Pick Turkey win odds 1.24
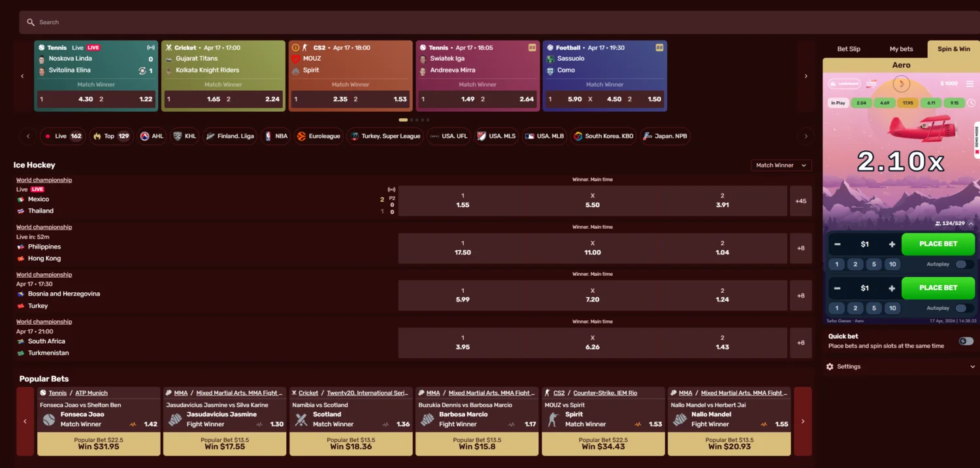980x468 pixels. [x=722, y=295]
